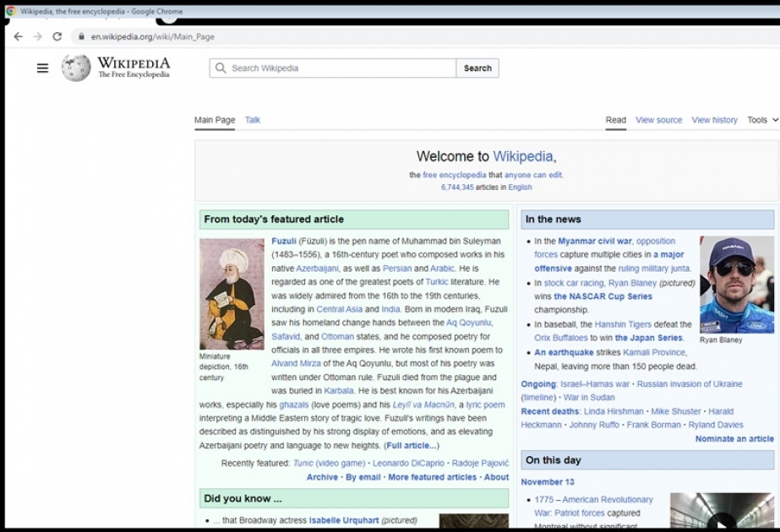This screenshot has height=532, width=780.
Task: Open Russian invasion of Ukraine link
Action: (x=690, y=384)
